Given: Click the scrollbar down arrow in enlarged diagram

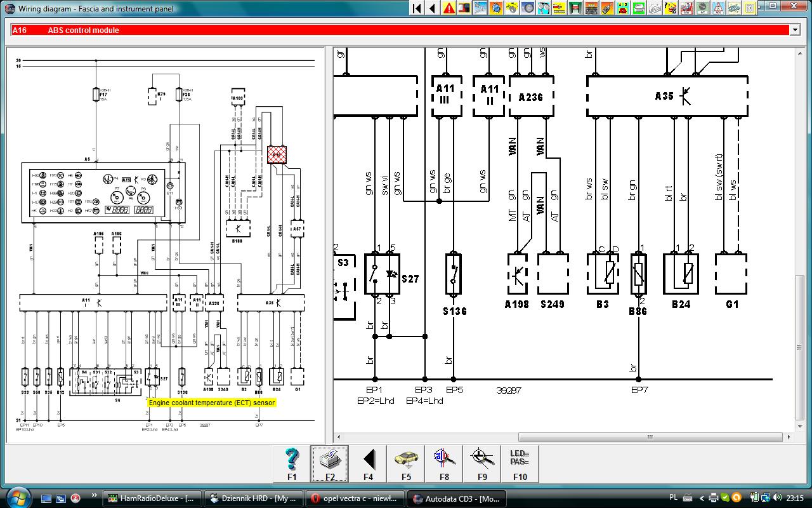Looking at the screenshot, I should (799, 427).
